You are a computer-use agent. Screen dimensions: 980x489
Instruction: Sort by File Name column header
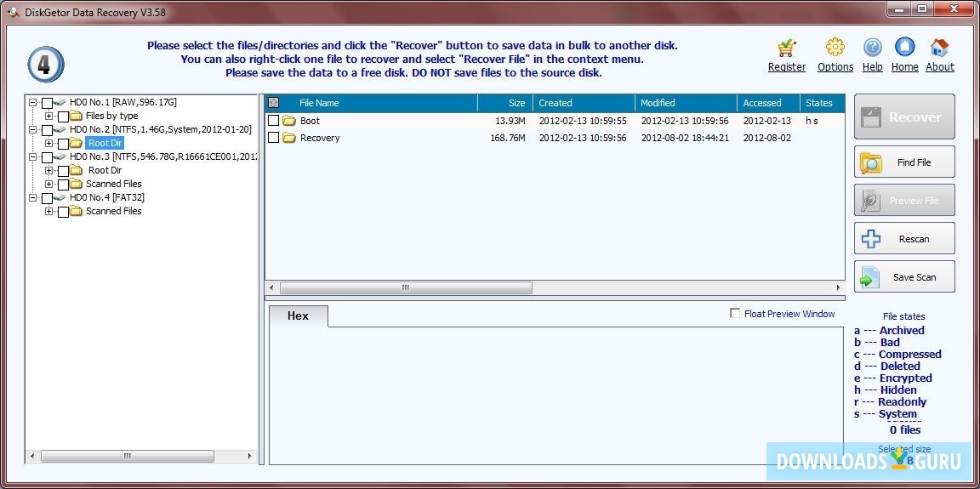[379, 103]
